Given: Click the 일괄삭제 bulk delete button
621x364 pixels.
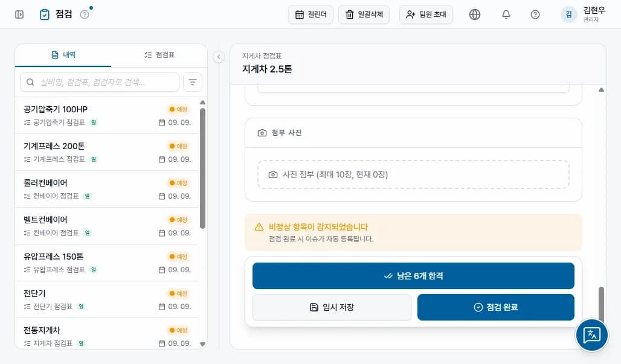Looking at the screenshot, I should (364, 14).
